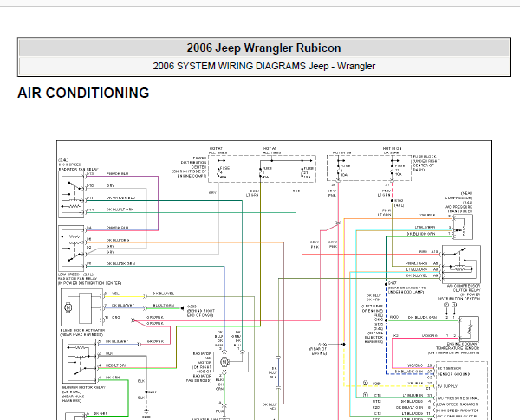Select the "YEL" wire label at blend door actuator
520x420 pixels.
[x=115, y=294]
